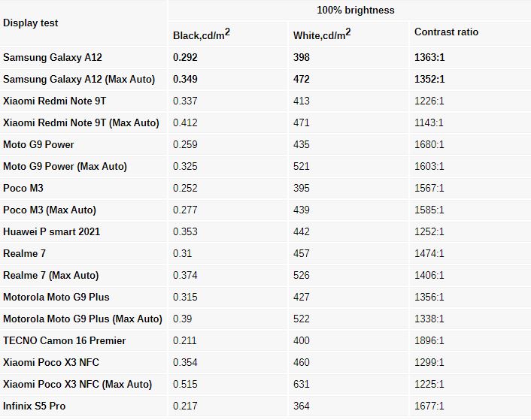This screenshot has width=531, height=420.
Task: Click the Xiaomi Poco X3 NFC label
Action: 51,362
